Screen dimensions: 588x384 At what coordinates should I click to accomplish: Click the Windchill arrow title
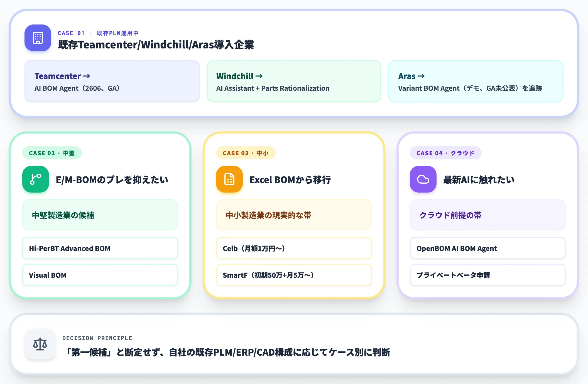[x=240, y=76]
